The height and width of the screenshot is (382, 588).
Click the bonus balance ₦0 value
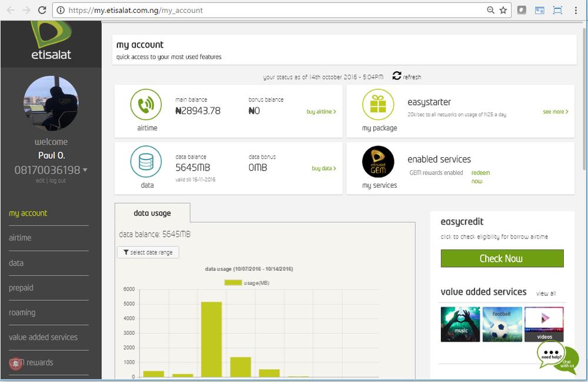pos(254,111)
